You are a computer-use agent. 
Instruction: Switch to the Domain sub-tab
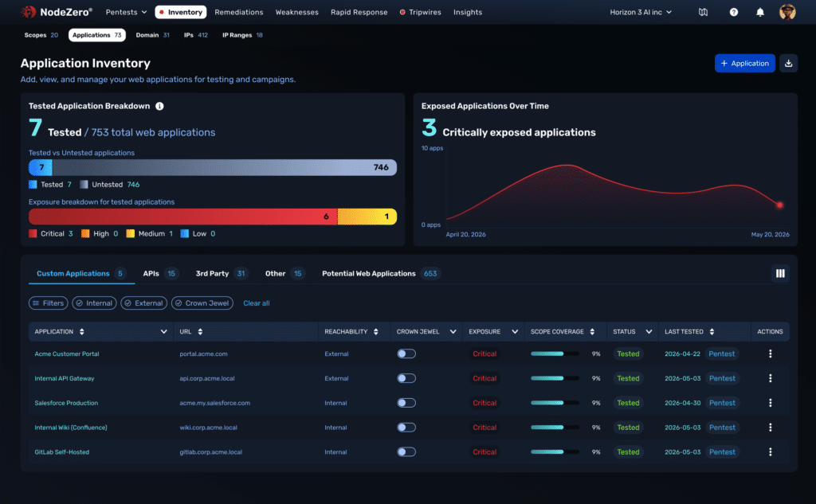152,35
